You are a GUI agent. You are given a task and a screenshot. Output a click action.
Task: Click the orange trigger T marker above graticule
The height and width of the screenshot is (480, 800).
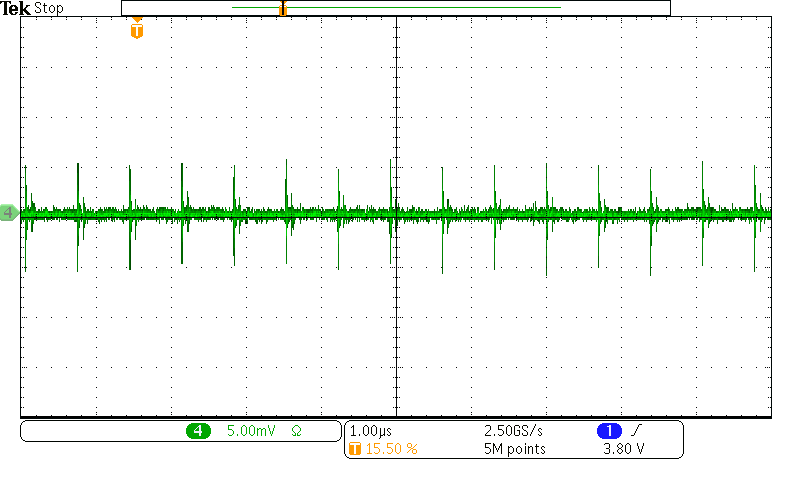pyautogui.click(x=137, y=31)
